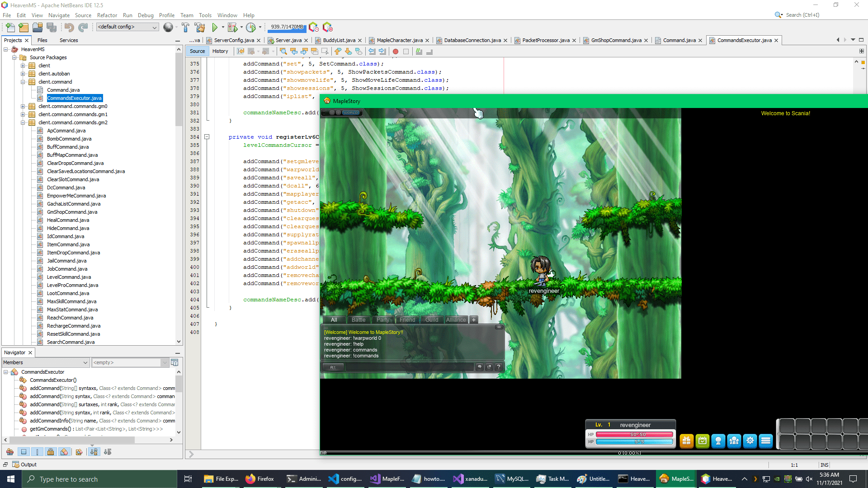Click the Undo arrow icon

(69, 28)
